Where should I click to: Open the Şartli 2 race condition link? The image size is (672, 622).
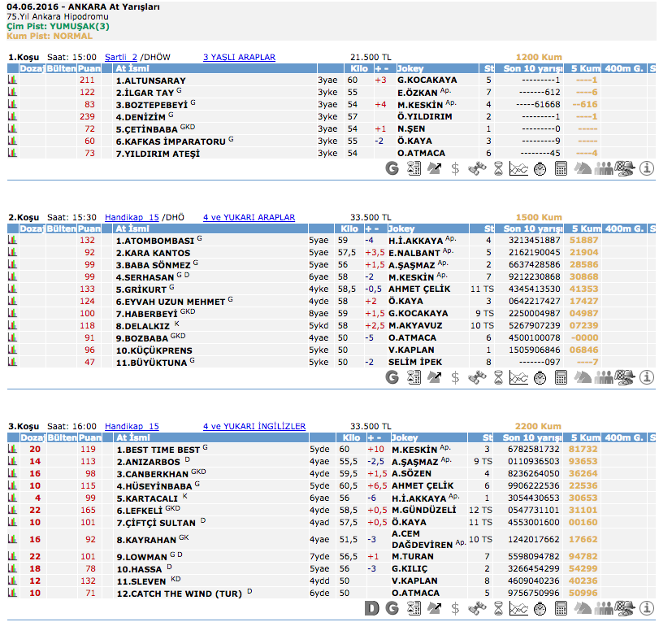121,57
